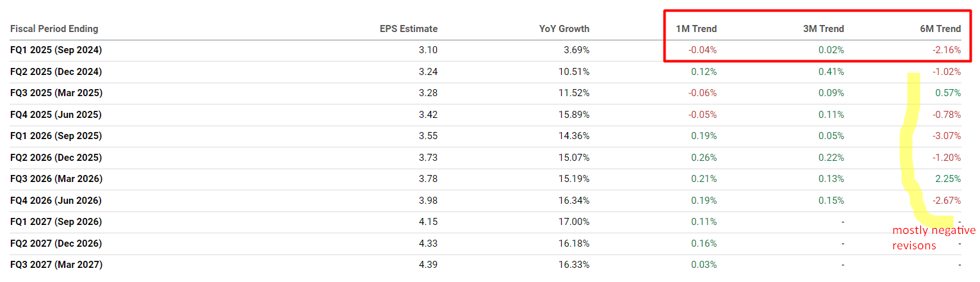Click the Fiscal Period Ending column header

(x=54, y=29)
